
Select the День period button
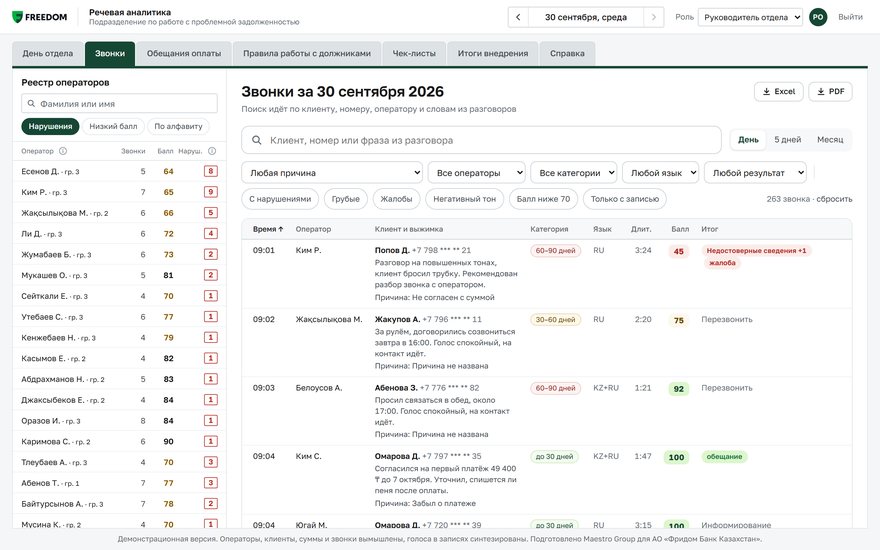pyautogui.click(x=748, y=140)
